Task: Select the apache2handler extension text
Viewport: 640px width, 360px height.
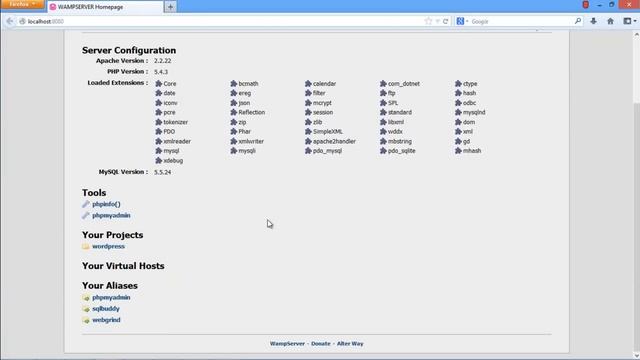Action: [x=334, y=141]
